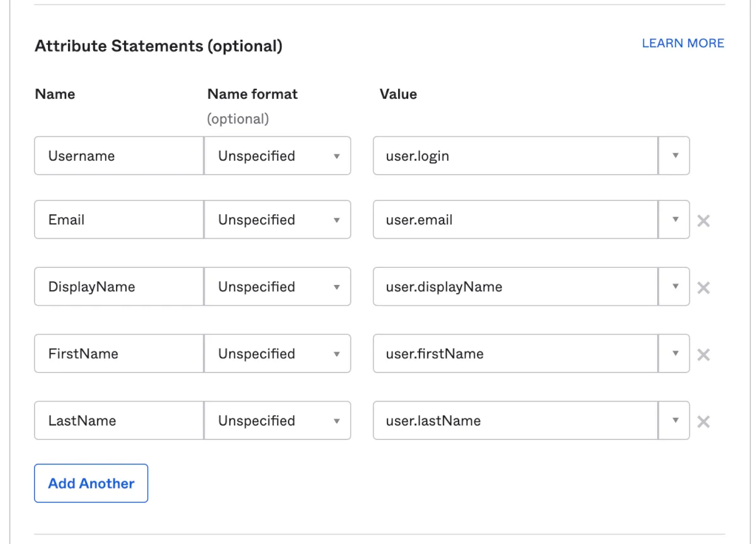756x544 pixels.
Task: Remove the Email attribute row
Action: click(x=704, y=221)
